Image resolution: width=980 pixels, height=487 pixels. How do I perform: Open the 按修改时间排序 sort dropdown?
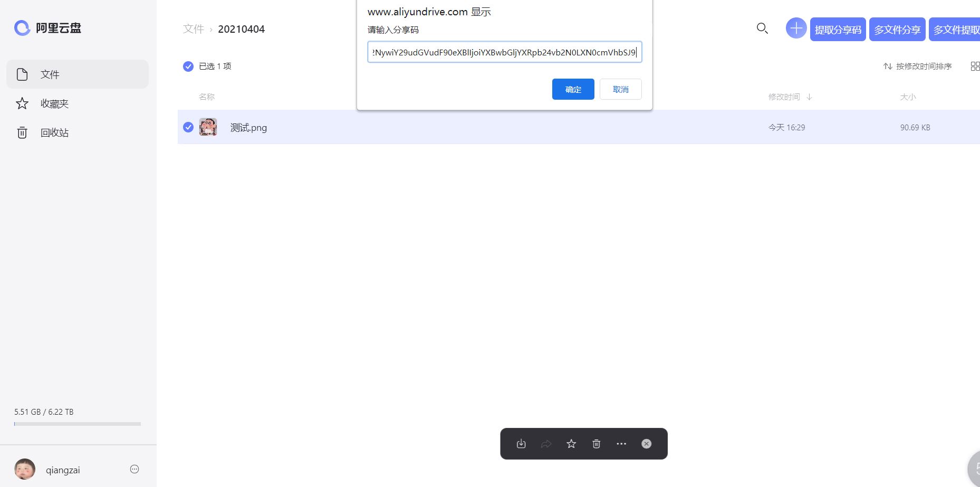[918, 66]
